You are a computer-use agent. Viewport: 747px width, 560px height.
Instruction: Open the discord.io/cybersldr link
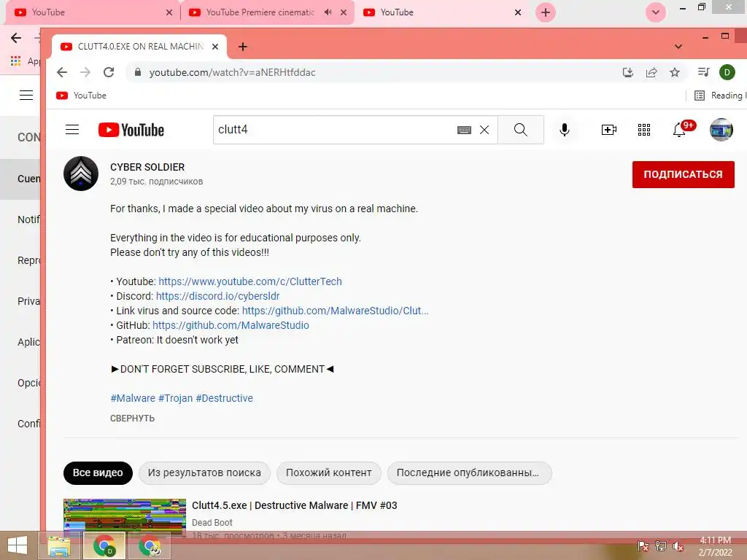click(x=217, y=296)
